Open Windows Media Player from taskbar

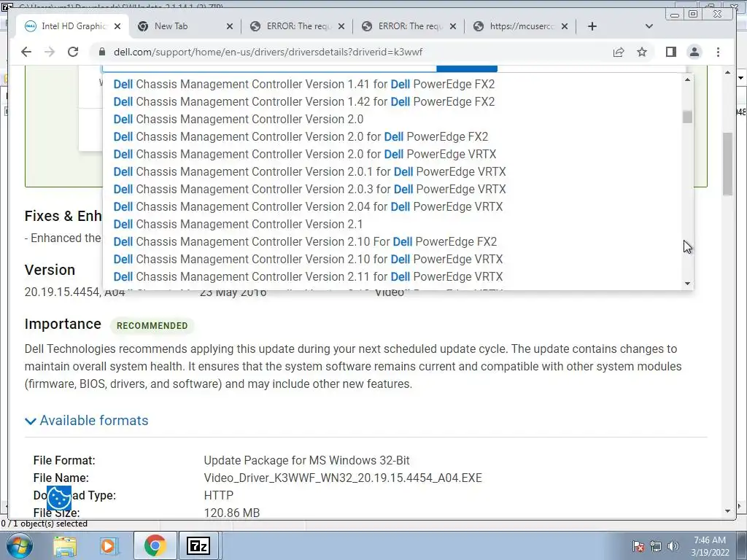click(109, 545)
